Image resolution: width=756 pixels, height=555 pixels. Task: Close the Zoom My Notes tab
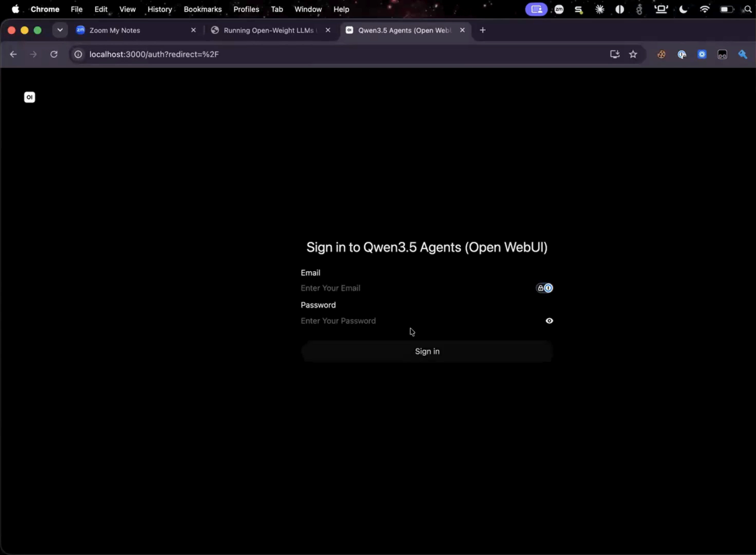click(x=194, y=30)
